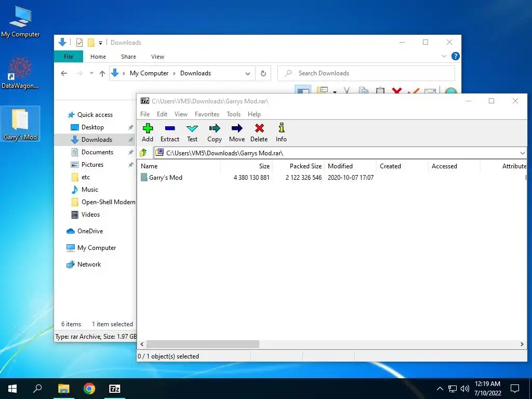Click the Add button in 7-Zip toolbar
The height and width of the screenshot is (399, 532).
click(148, 132)
